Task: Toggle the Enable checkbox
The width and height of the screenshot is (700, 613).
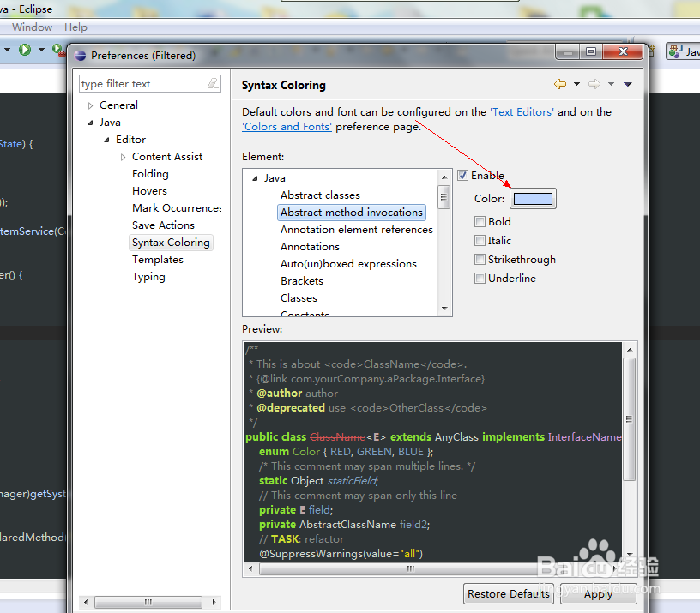Action: 463,176
